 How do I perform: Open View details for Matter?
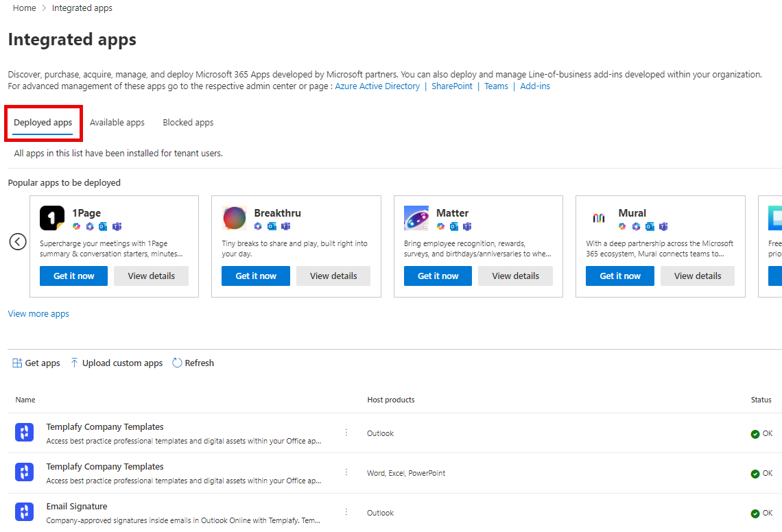(516, 276)
